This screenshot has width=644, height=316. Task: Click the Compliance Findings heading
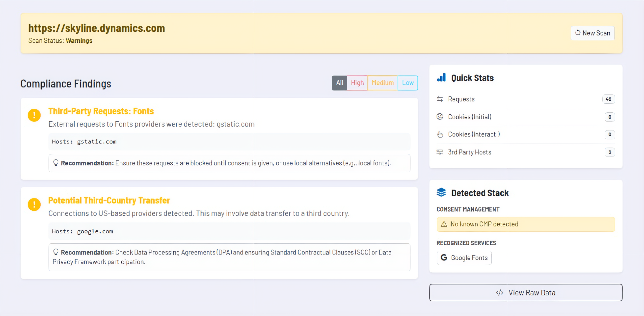pos(66,84)
